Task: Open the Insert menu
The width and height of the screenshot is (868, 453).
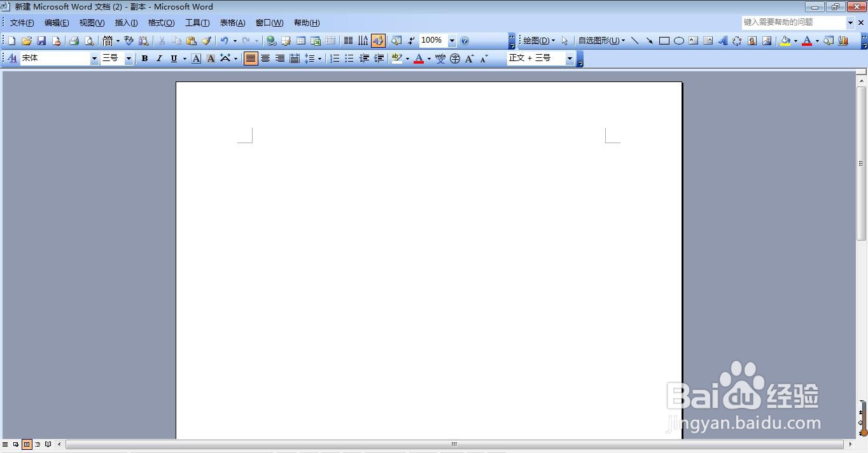Action: point(126,23)
